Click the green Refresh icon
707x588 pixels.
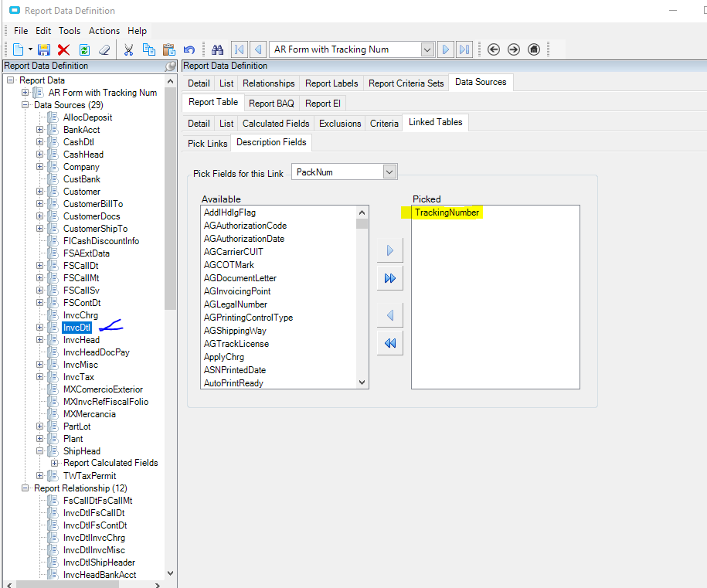pyautogui.click(x=84, y=49)
